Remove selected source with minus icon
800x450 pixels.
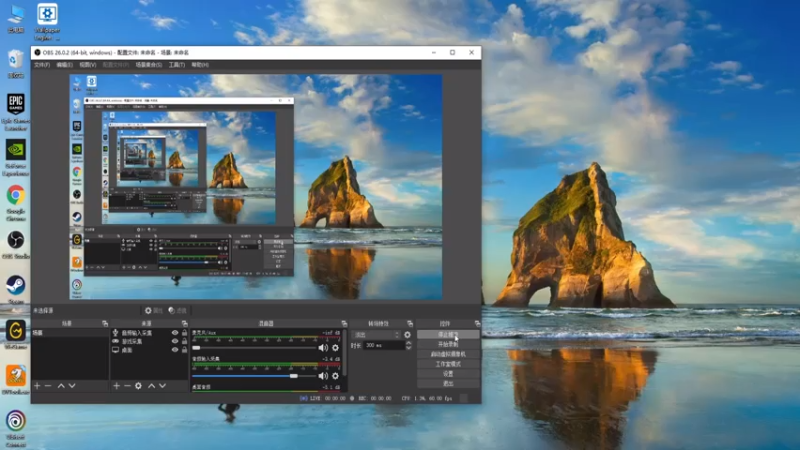[127, 386]
